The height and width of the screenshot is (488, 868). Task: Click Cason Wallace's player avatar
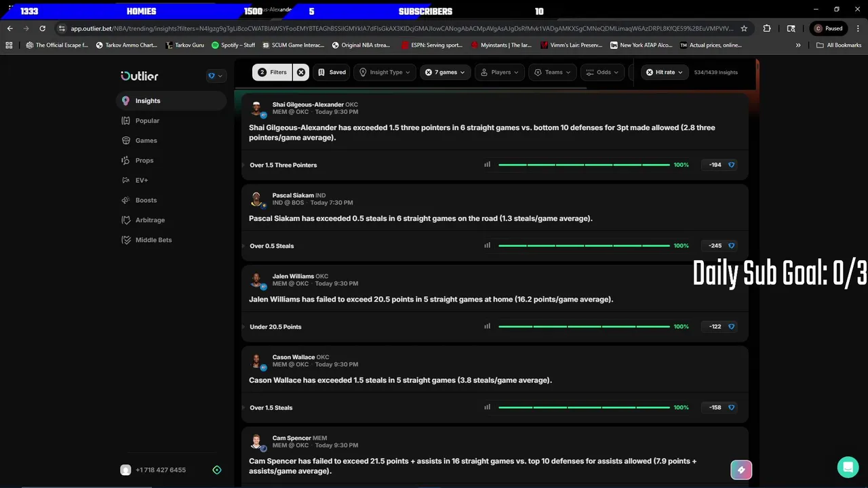256,361
